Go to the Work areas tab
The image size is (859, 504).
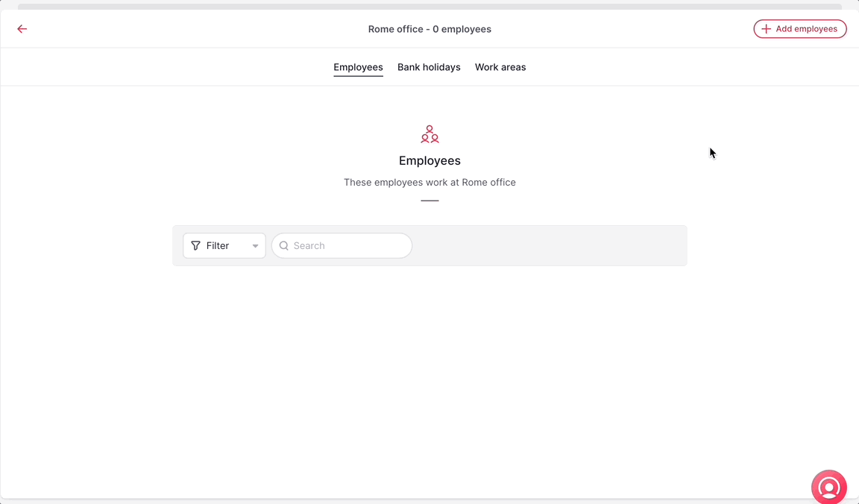tap(500, 67)
